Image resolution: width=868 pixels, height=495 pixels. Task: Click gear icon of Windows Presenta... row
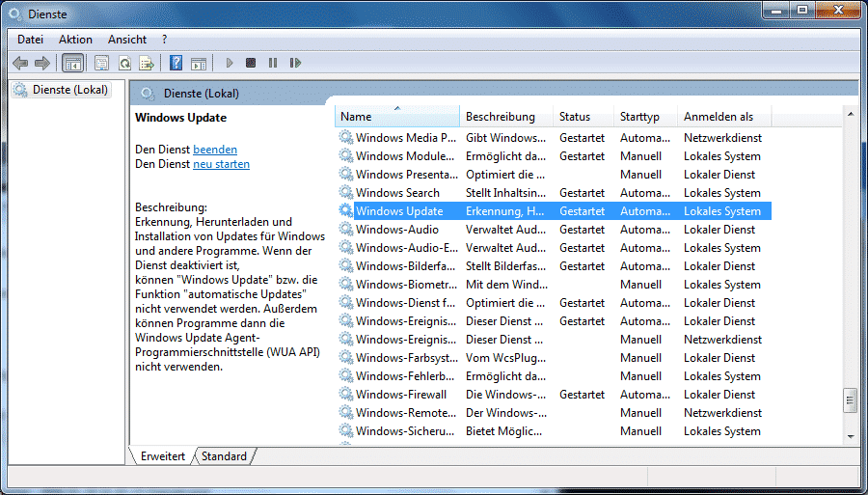[346, 175]
